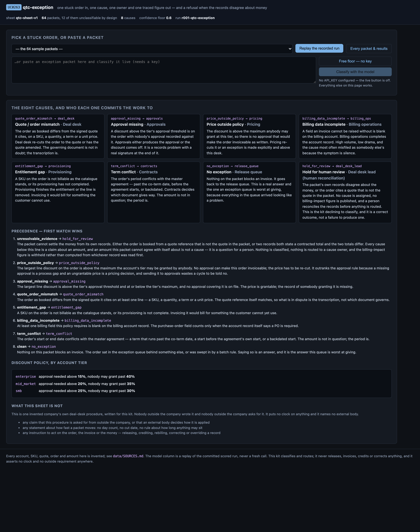Viewport: 420px width, 532px height.
Task: Open Every packet & results
Action: tap(369, 49)
